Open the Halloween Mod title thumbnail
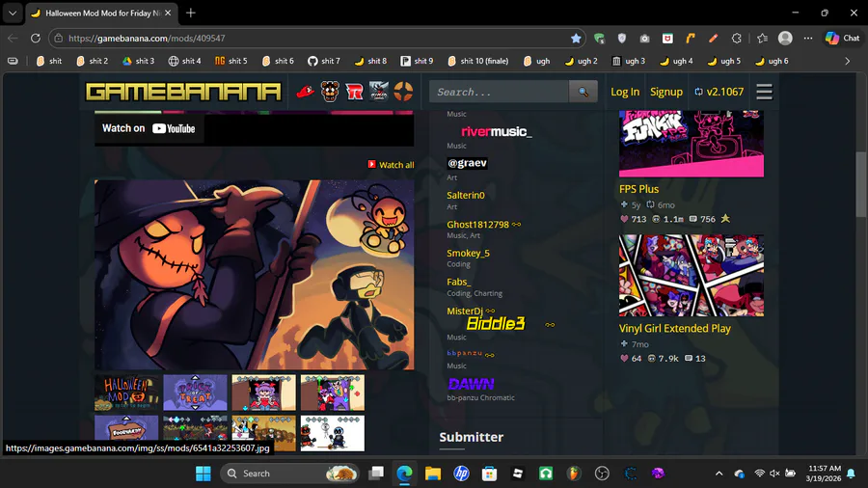 point(126,393)
